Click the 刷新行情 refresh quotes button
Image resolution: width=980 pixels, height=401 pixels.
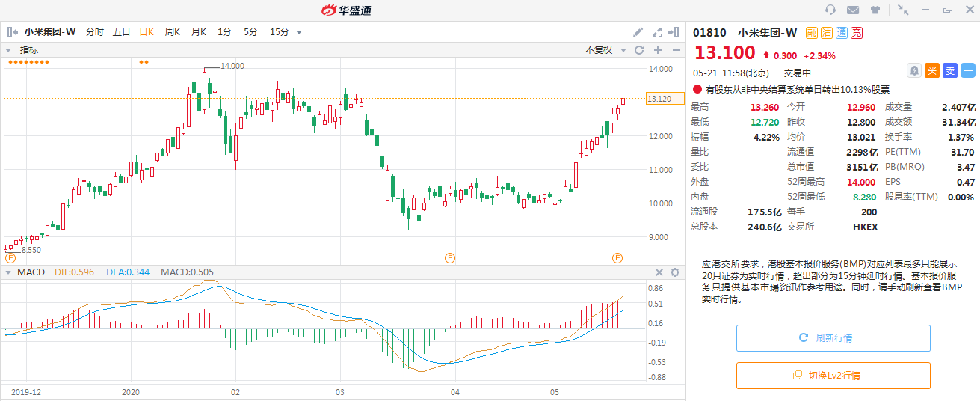click(x=833, y=338)
